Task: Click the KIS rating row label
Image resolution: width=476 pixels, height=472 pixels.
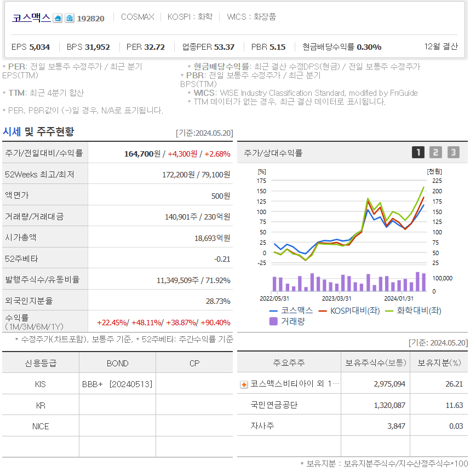Action: [x=41, y=384]
